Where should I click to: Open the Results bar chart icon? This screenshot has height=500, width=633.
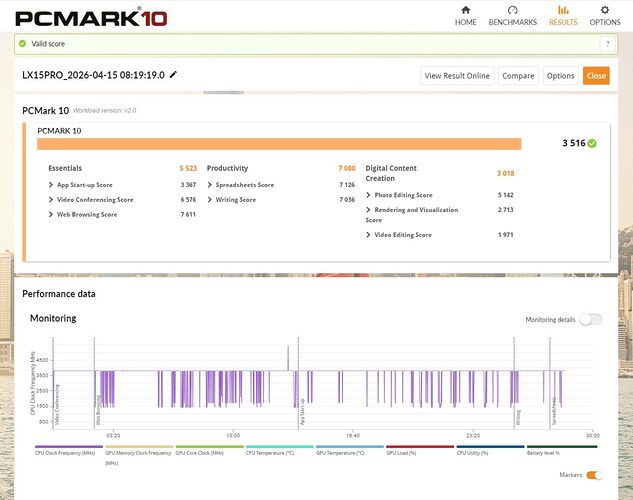pyautogui.click(x=563, y=10)
